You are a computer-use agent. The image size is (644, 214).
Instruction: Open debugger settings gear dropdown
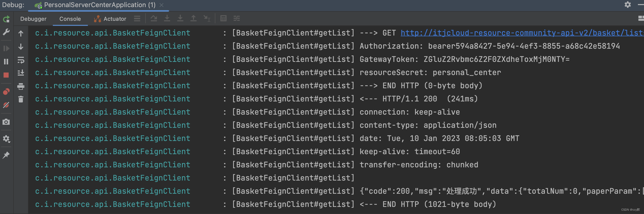pos(6,139)
